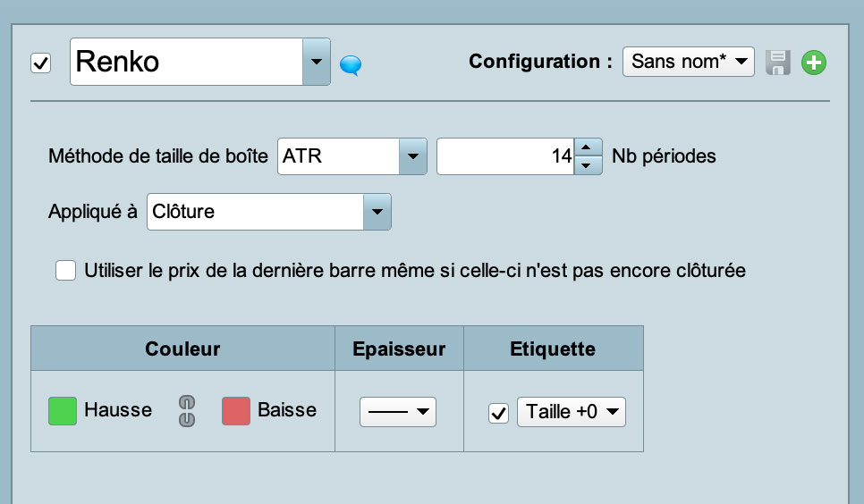864x504 pixels.
Task: Click the blue speech bubble help icon
Action: point(350,64)
